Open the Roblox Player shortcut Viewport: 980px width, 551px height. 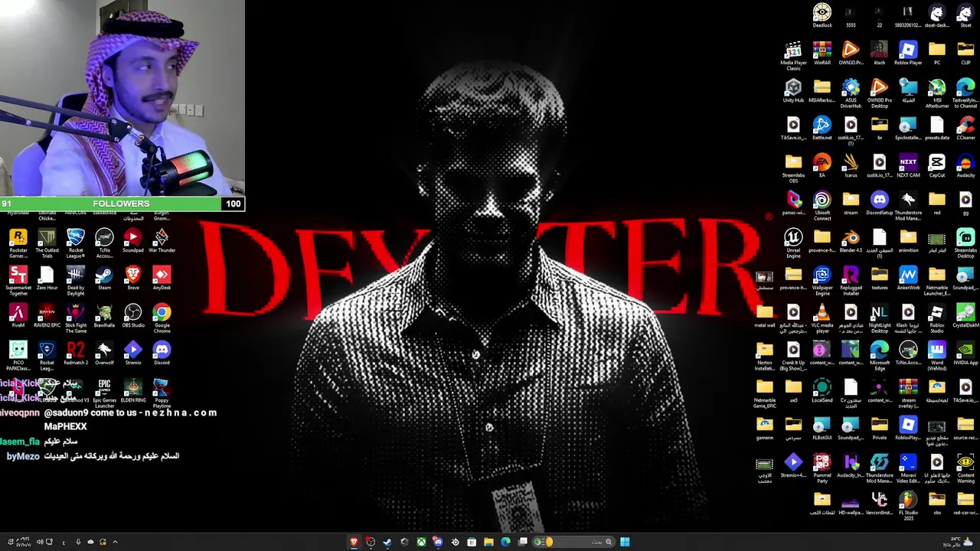908,53
